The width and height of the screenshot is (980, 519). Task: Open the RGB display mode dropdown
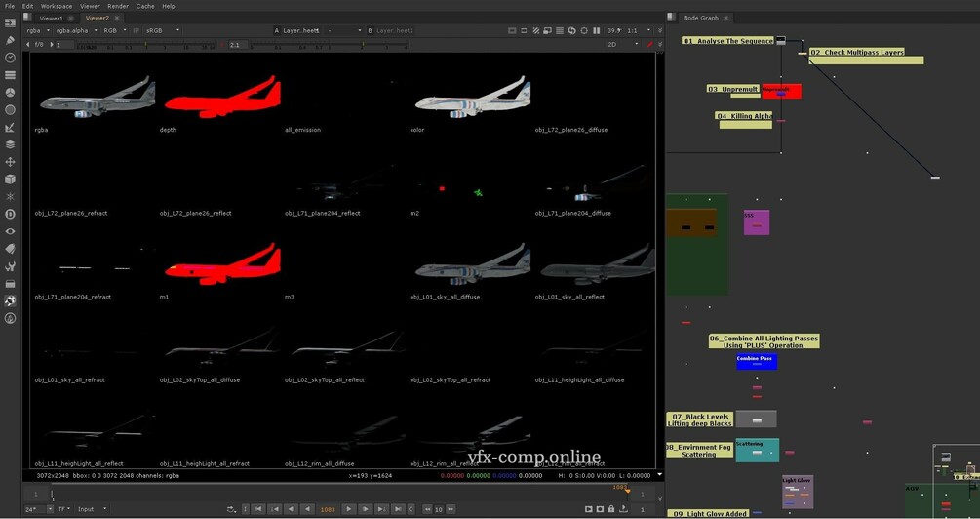[114, 30]
